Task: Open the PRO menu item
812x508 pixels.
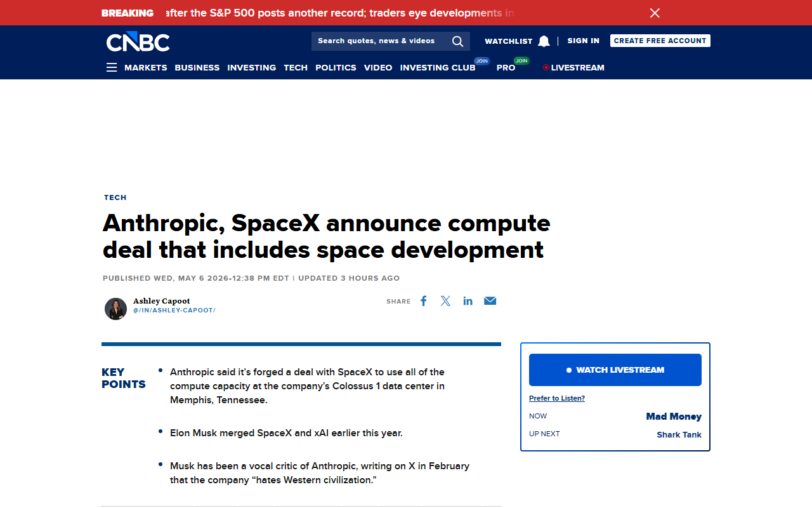Action: pyautogui.click(x=506, y=67)
